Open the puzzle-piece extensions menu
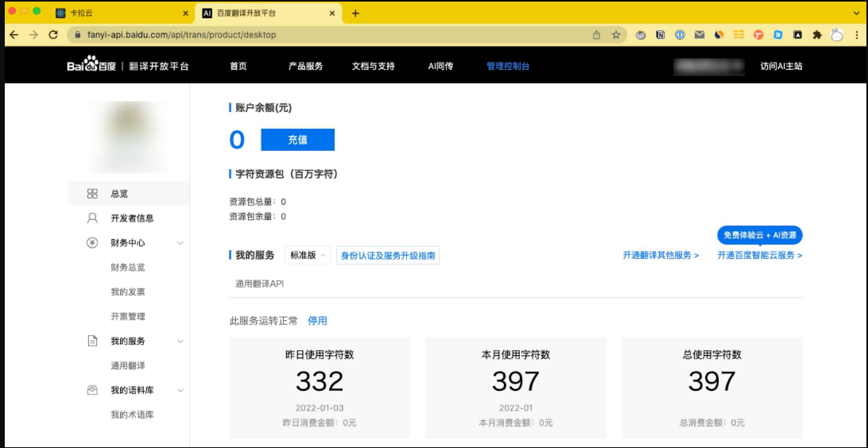The height and width of the screenshot is (448, 868). click(x=817, y=35)
